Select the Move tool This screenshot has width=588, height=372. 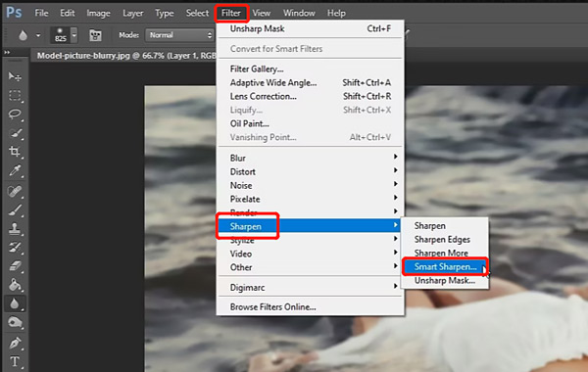15,76
